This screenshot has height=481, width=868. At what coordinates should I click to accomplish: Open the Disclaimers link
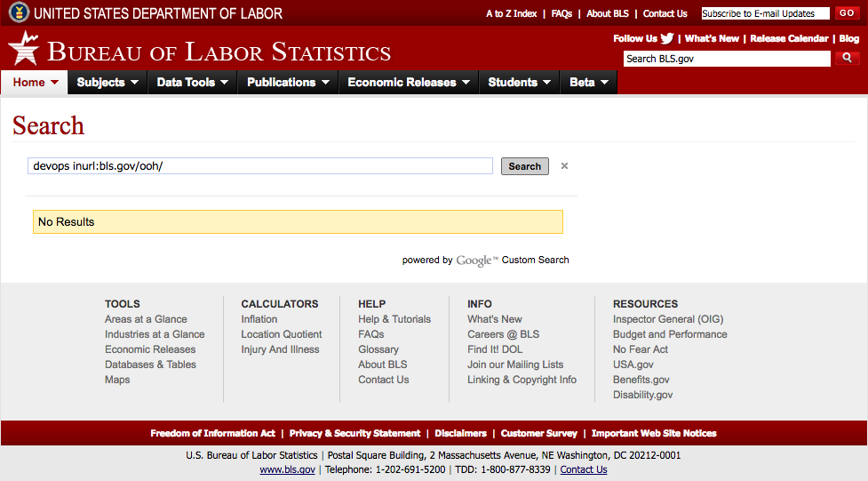(x=460, y=433)
